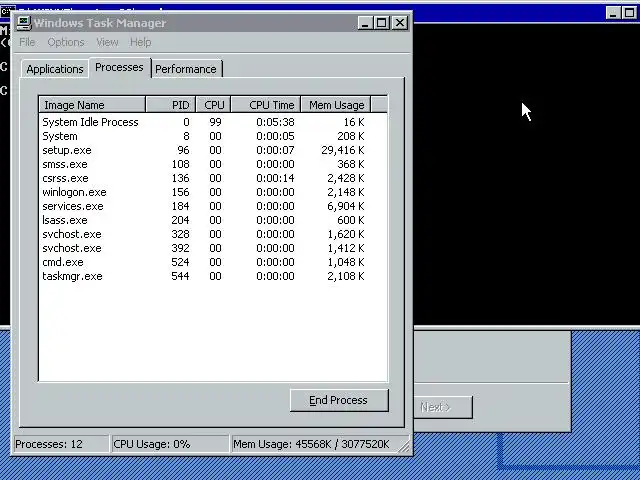
Task: Click the End Process button
Action: 339,400
